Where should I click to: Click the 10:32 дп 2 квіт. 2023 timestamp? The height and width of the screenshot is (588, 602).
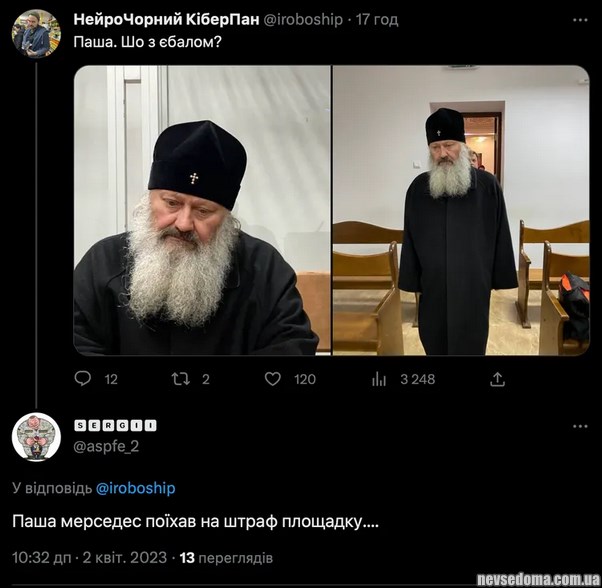click(89, 558)
